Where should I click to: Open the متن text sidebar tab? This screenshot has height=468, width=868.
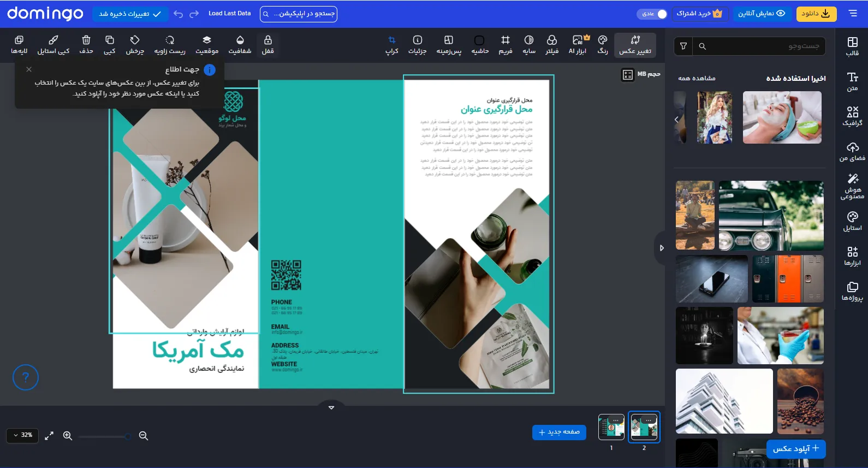click(x=852, y=81)
